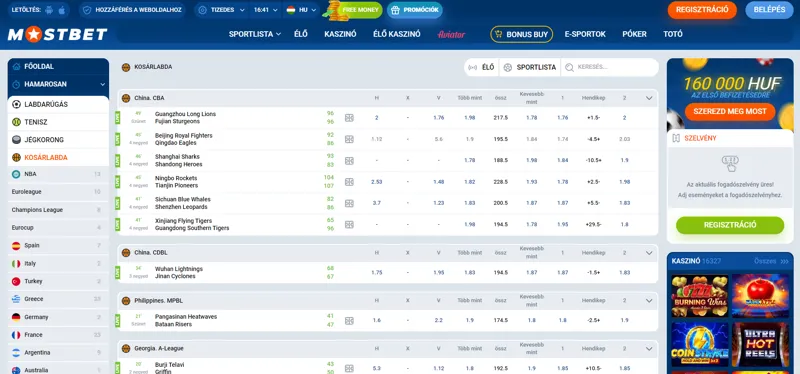Click the basketball icon beside Philippines. MPBL
800x374 pixels.
point(126,301)
